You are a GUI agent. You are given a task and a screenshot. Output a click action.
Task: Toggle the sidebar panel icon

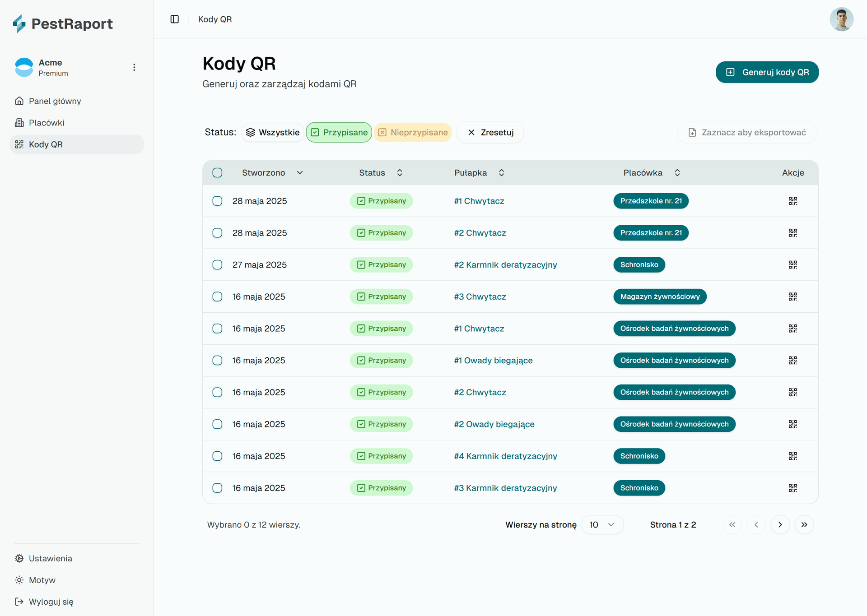pyautogui.click(x=174, y=19)
